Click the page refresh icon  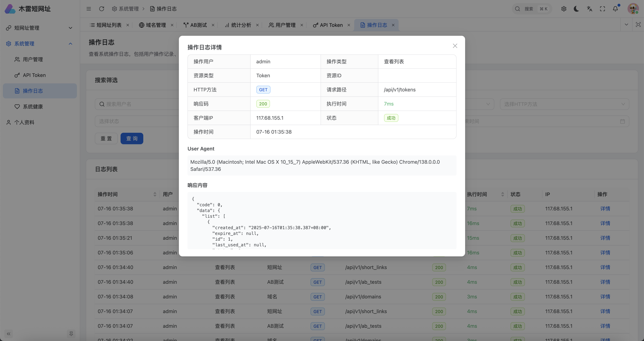coord(101,9)
